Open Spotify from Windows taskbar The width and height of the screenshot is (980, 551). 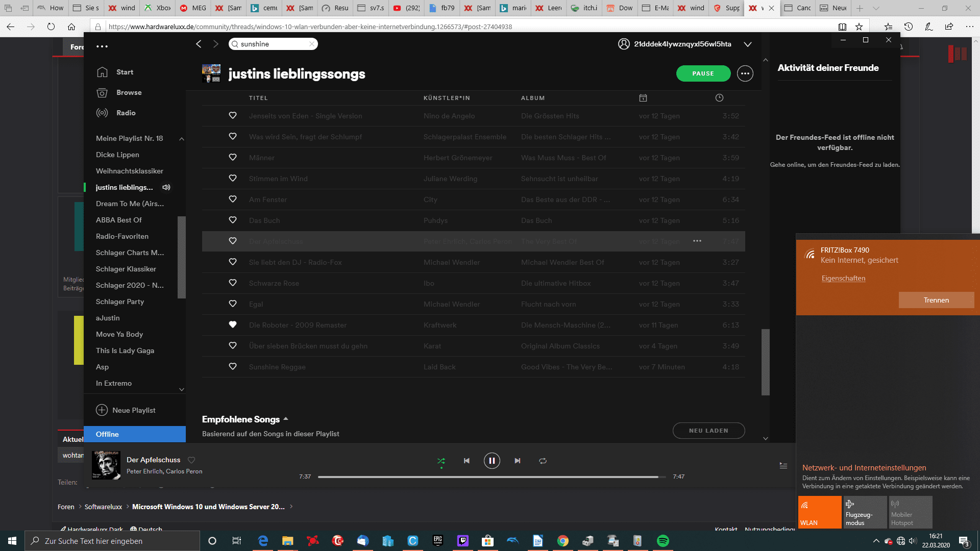[663, 541]
